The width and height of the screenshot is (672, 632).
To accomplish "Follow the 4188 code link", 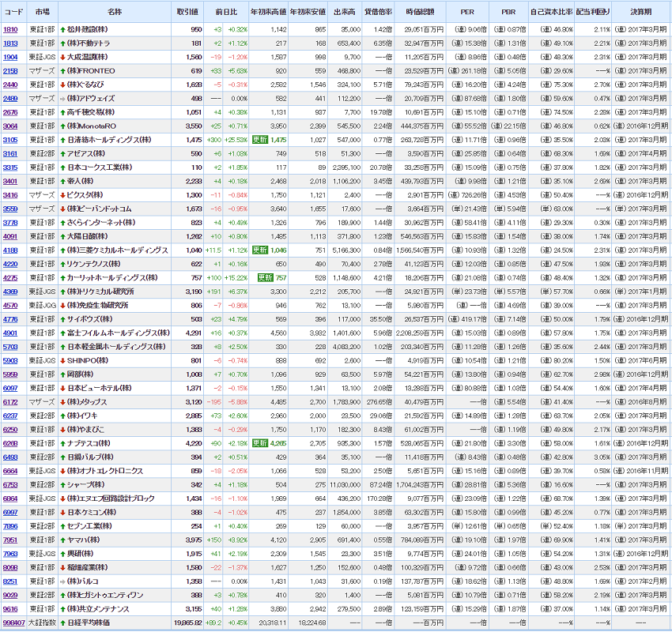I will click(10, 250).
